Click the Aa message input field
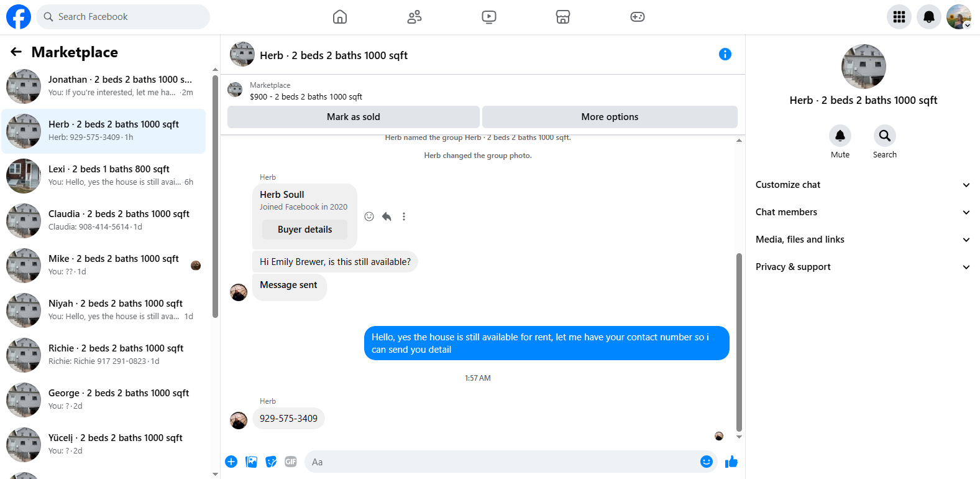The image size is (980, 479). point(503,462)
